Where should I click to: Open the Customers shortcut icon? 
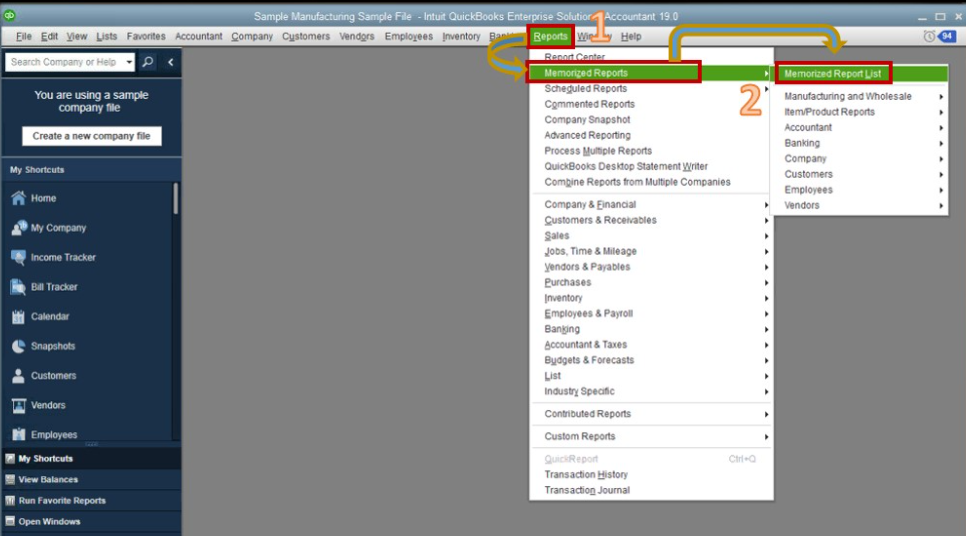(x=18, y=375)
